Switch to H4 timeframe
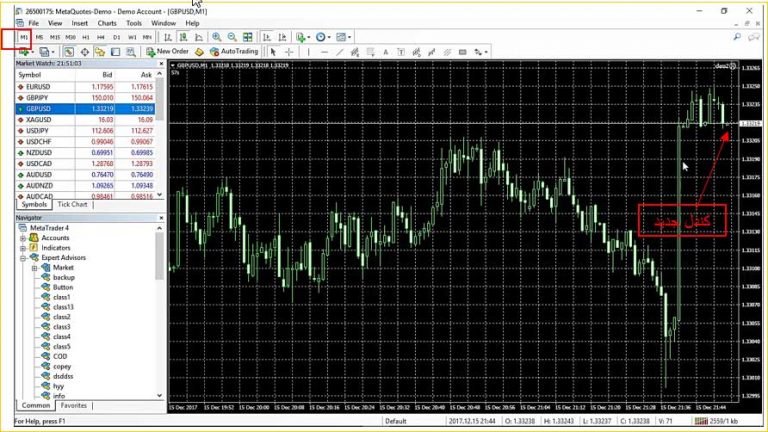768x432 pixels. tap(101, 37)
